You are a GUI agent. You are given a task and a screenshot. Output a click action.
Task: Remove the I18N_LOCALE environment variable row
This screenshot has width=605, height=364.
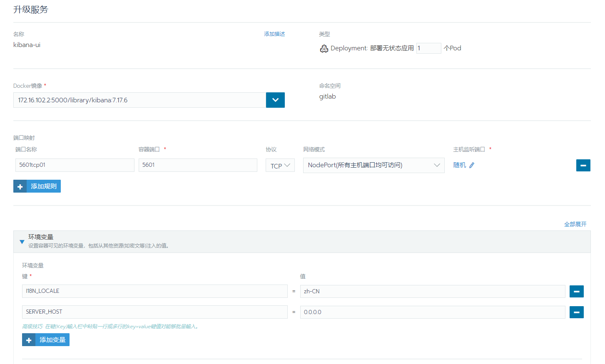coord(576,291)
